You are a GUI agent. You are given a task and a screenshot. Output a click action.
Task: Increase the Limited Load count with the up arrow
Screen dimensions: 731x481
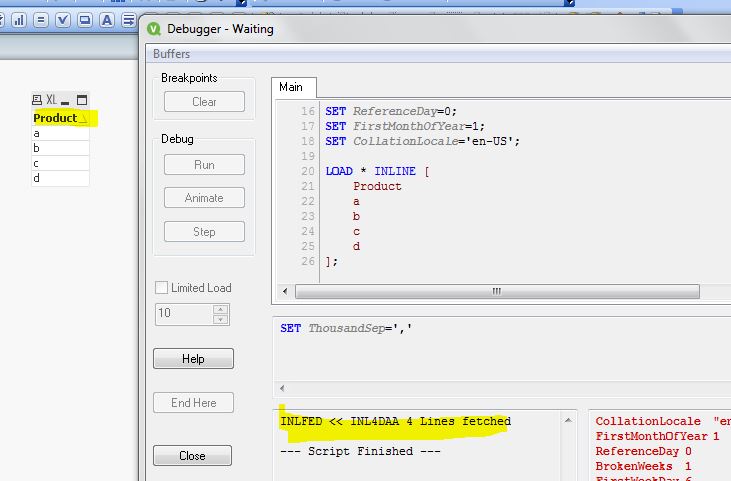(x=221, y=309)
